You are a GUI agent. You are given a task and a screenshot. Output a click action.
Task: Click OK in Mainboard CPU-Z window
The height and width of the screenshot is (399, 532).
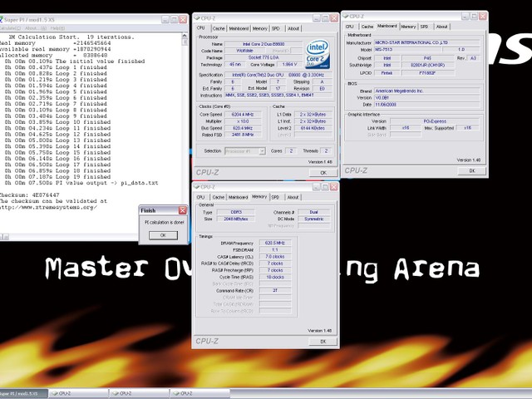click(472, 170)
